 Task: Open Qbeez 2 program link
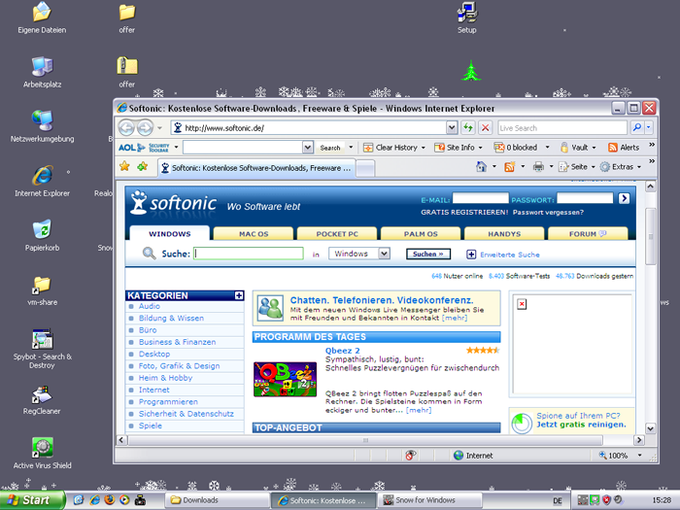click(343, 350)
